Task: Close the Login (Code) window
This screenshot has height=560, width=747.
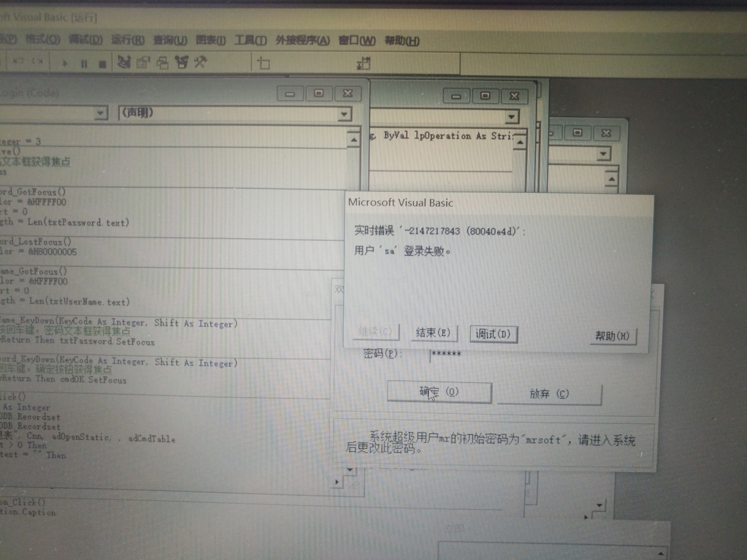Action: 347,93
